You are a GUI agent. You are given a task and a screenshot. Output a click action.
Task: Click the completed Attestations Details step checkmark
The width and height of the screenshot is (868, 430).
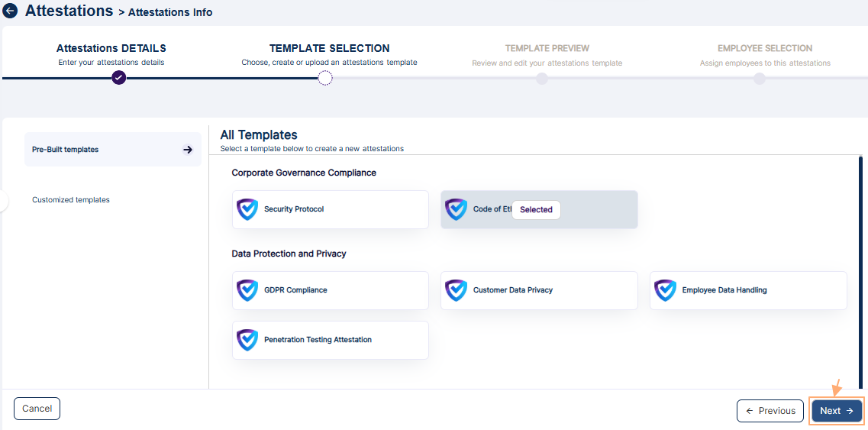[x=118, y=77]
